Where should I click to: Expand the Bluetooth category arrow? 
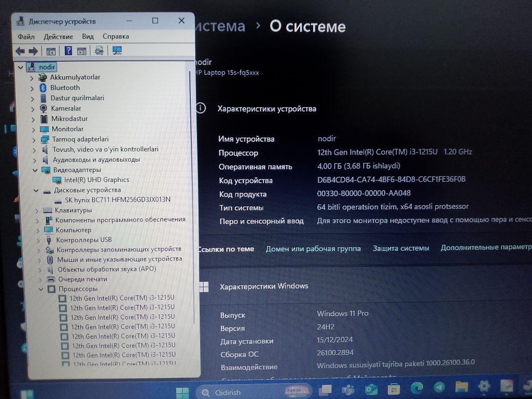(x=32, y=88)
